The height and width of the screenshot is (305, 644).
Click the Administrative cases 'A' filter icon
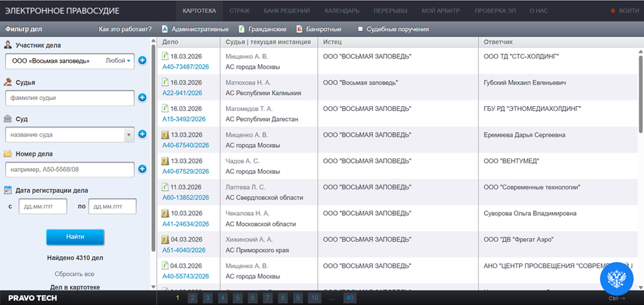tap(164, 29)
